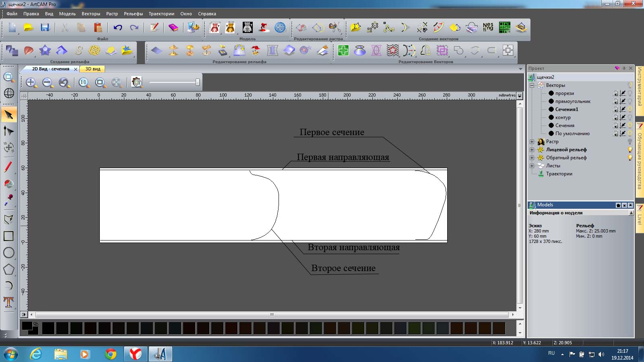Click the purple help book toolbar icon
Image resolution: width=644 pixels, height=362 pixels.
point(173,27)
